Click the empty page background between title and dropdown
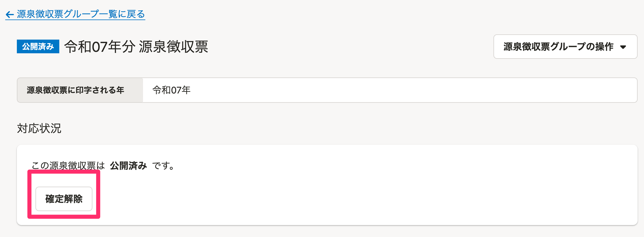644x237 pixels. (349, 47)
